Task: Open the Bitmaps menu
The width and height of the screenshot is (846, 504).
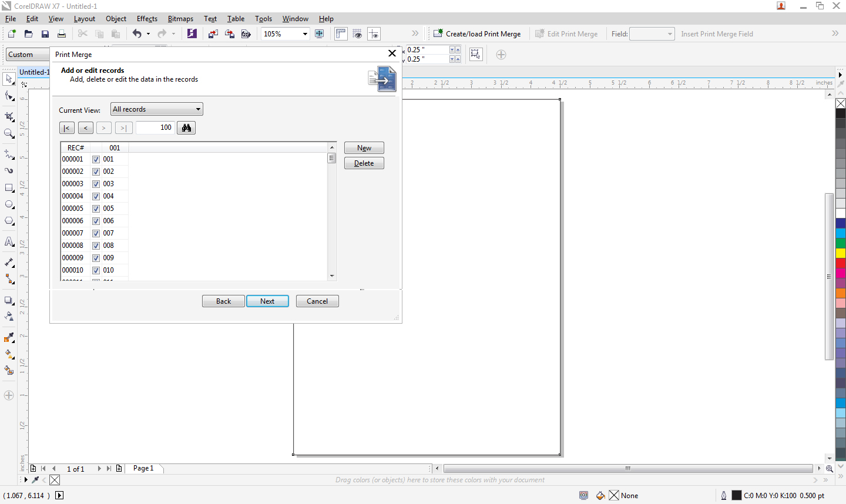Action: tap(180, 18)
